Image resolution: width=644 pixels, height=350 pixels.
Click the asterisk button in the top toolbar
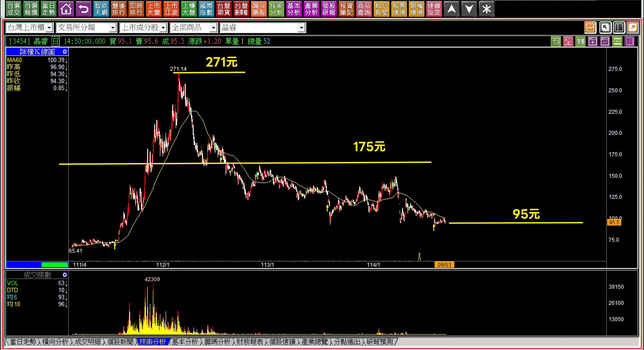click(x=487, y=9)
